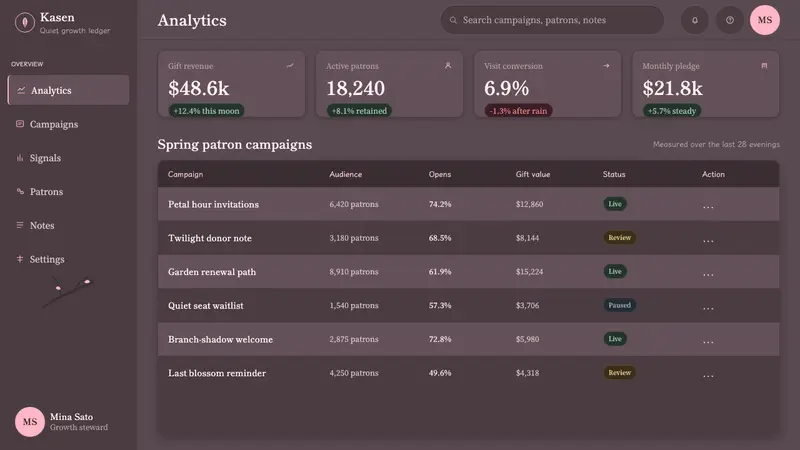Image resolution: width=800 pixels, height=450 pixels.
Task: Click the $48.6k Gift revenue value
Action: point(198,88)
